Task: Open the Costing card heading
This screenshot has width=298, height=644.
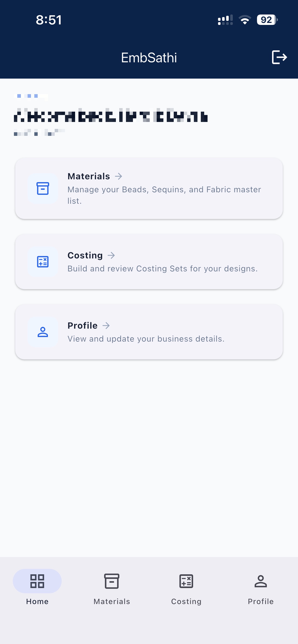Action: (x=85, y=255)
